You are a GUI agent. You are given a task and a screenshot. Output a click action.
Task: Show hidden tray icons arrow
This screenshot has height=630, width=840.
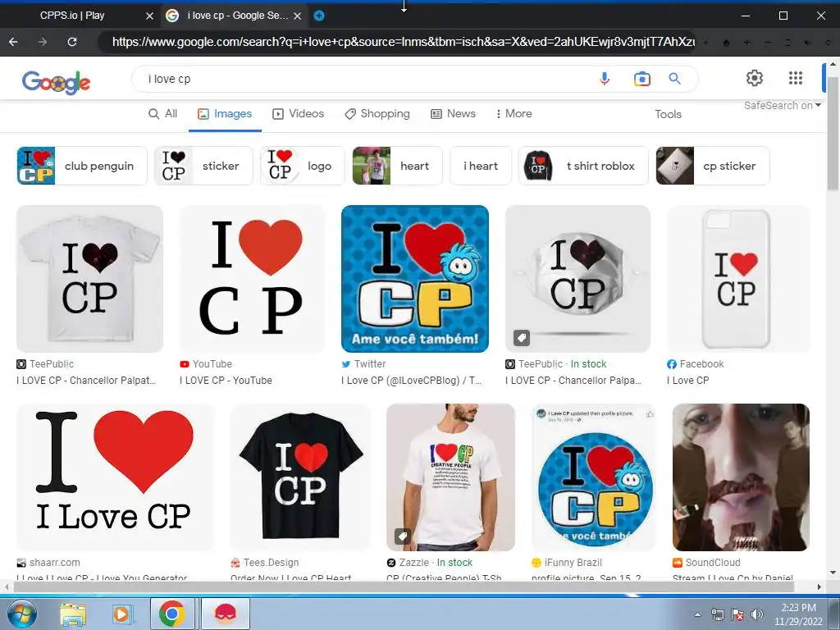click(x=697, y=614)
